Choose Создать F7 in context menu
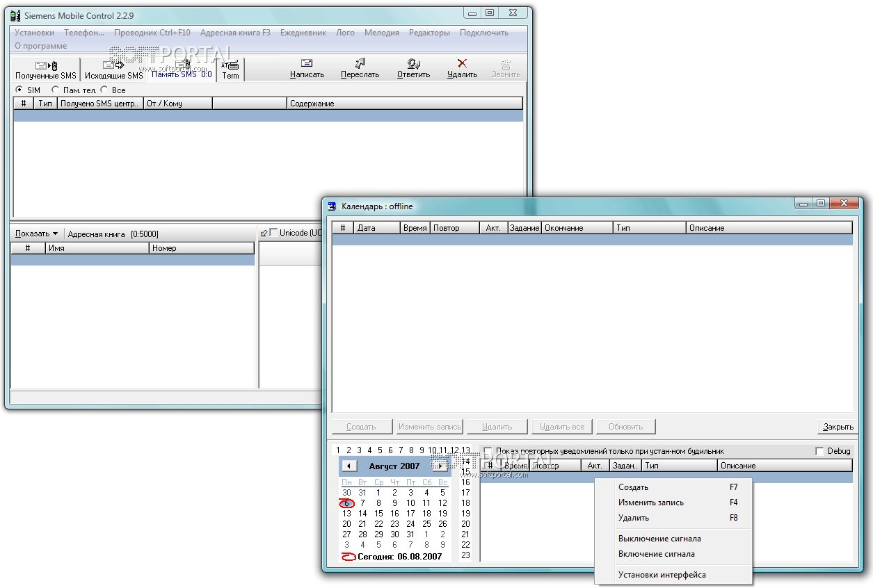 click(x=674, y=487)
